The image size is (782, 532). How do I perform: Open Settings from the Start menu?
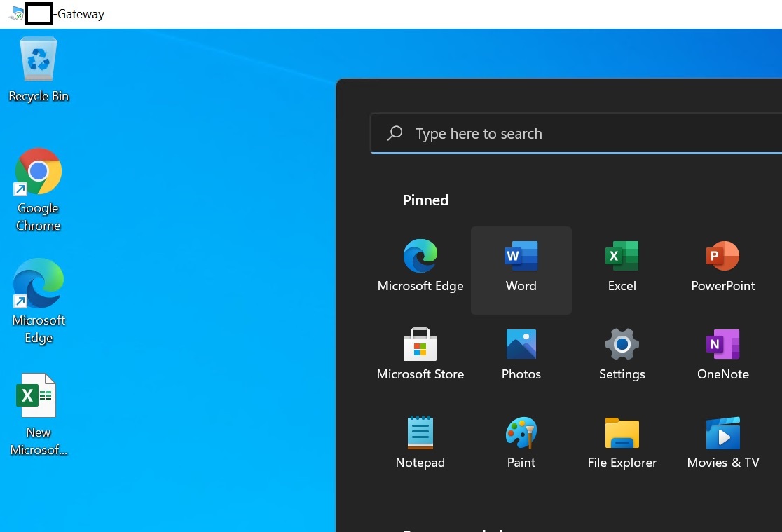point(622,354)
